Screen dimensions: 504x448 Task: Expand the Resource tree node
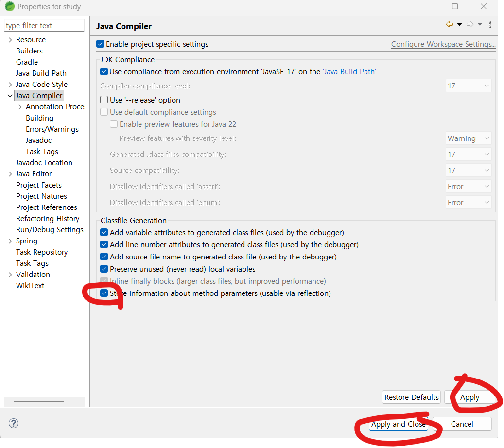pos(10,40)
